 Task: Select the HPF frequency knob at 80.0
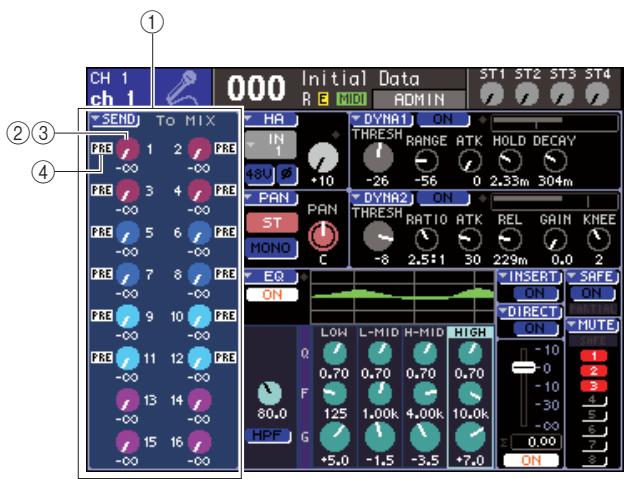[x=270, y=393]
